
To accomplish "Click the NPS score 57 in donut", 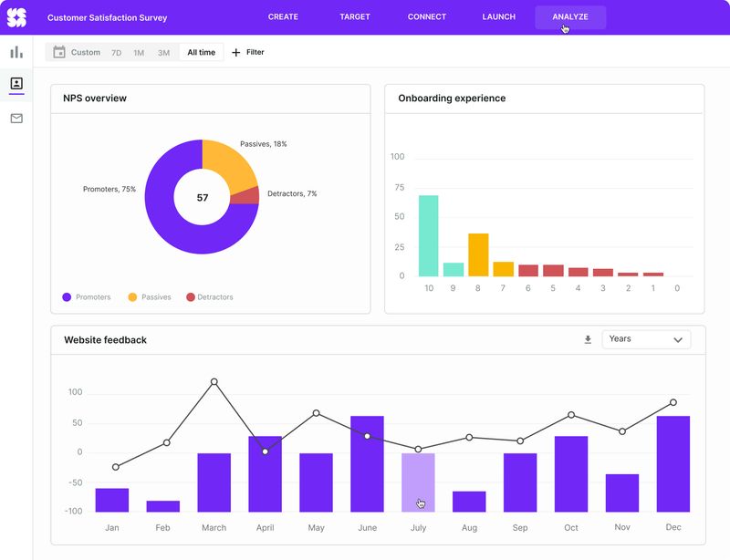I will [x=203, y=198].
